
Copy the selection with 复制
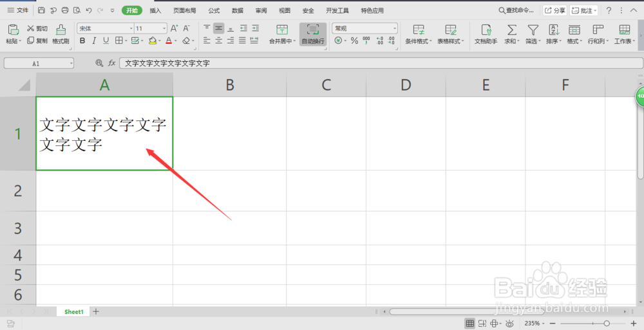(37, 41)
